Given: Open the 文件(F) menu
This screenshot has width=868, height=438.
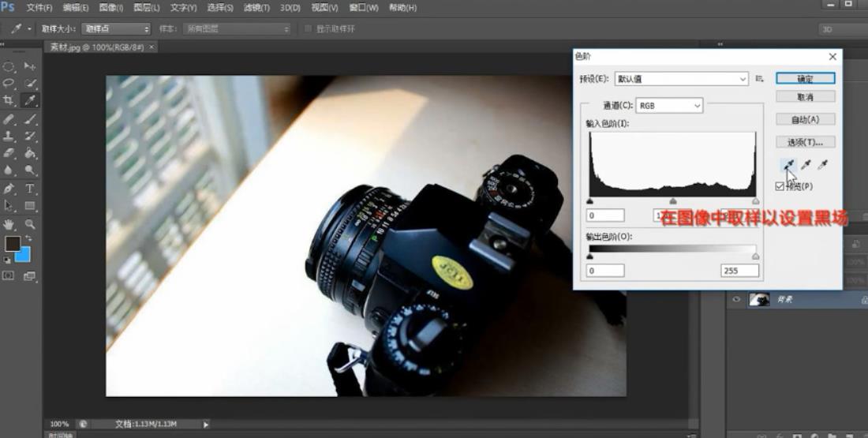Looking at the screenshot, I should pos(39,8).
